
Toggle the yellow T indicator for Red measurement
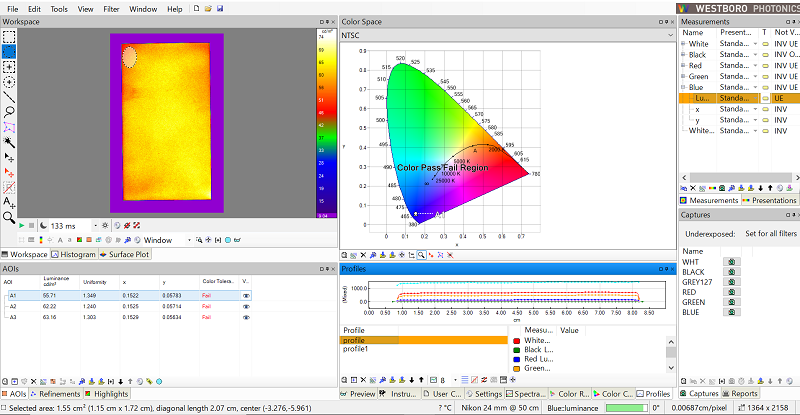(x=765, y=66)
